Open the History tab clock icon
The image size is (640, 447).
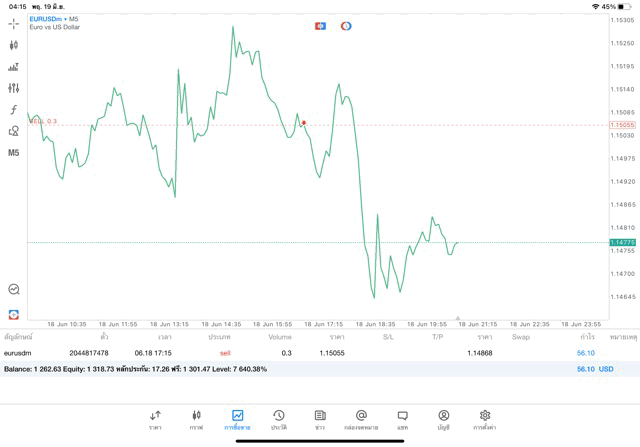(279, 419)
